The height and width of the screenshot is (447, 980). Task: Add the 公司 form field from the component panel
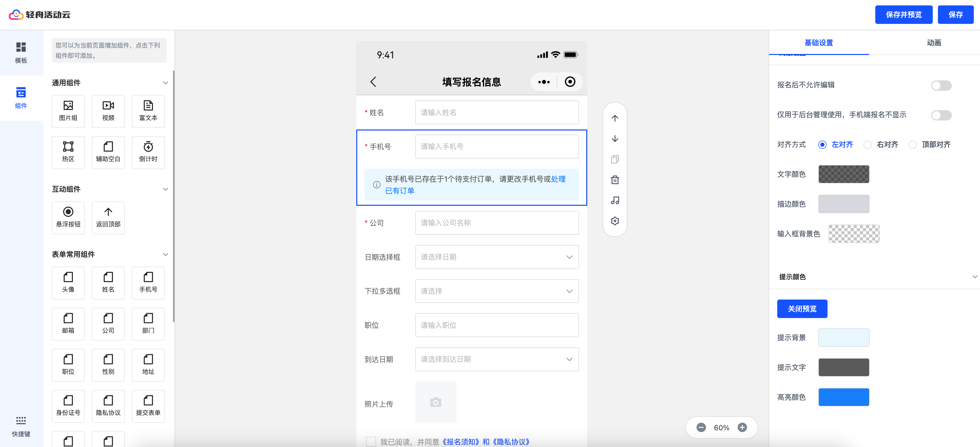[x=108, y=324]
